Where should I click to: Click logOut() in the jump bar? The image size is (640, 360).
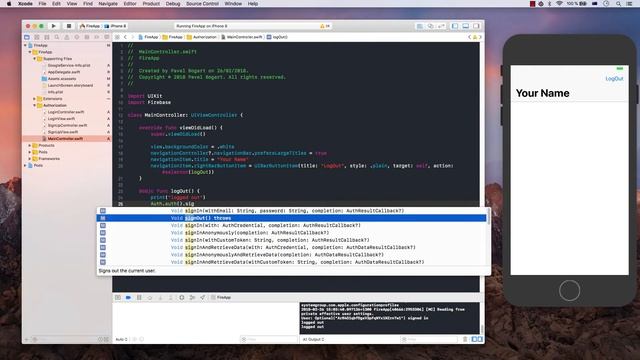(x=277, y=37)
